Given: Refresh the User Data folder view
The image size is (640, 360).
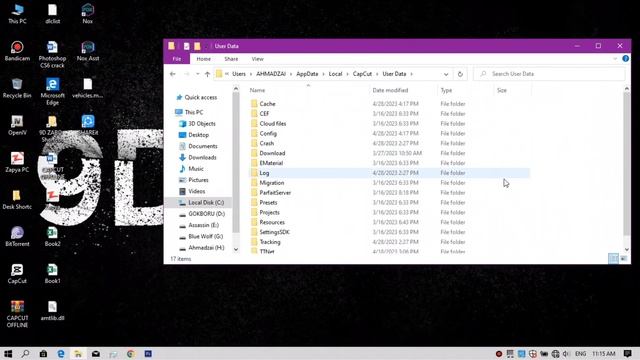Looking at the screenshot, I should tap(460, 74).
